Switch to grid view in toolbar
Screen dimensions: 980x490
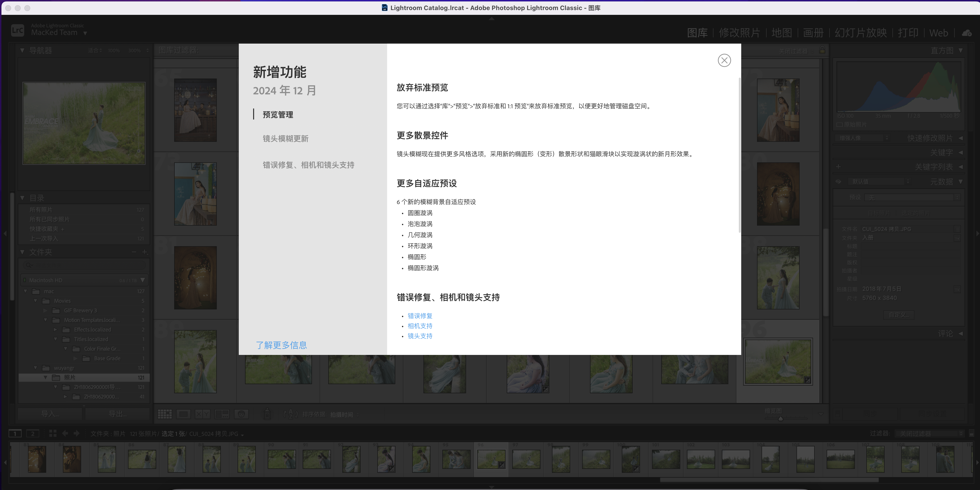(x=165, y=414)
